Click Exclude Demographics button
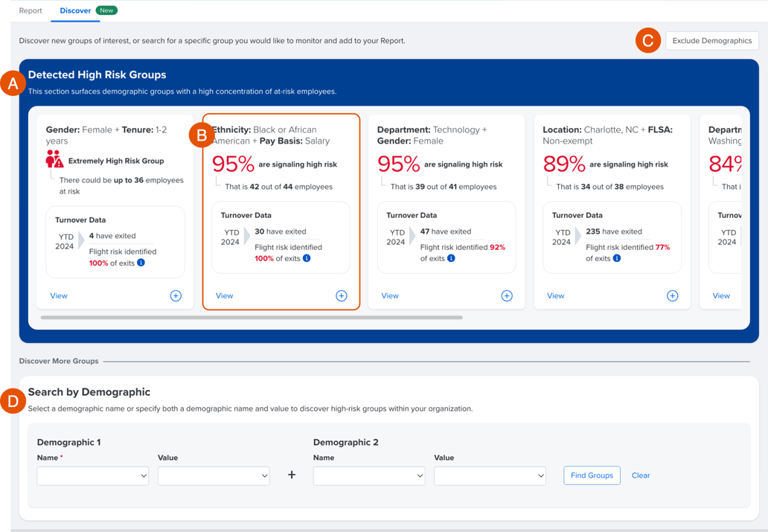Viewport: 768px width, 532px height. point(711,41)
